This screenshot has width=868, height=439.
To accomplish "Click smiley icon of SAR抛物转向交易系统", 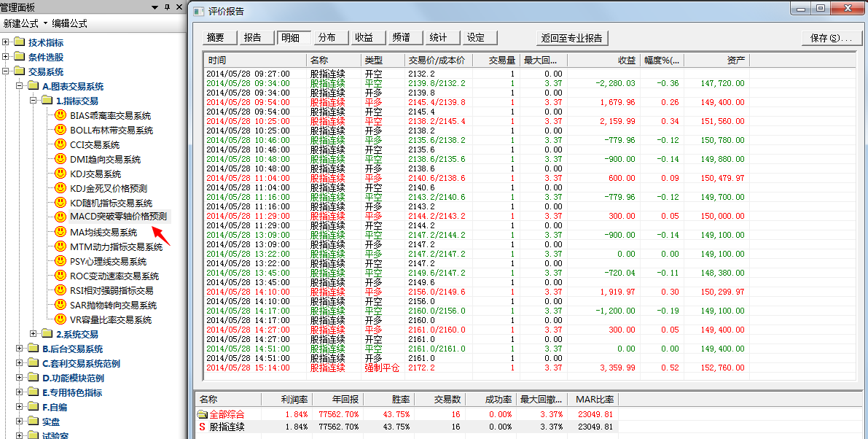I will point(60,306).
